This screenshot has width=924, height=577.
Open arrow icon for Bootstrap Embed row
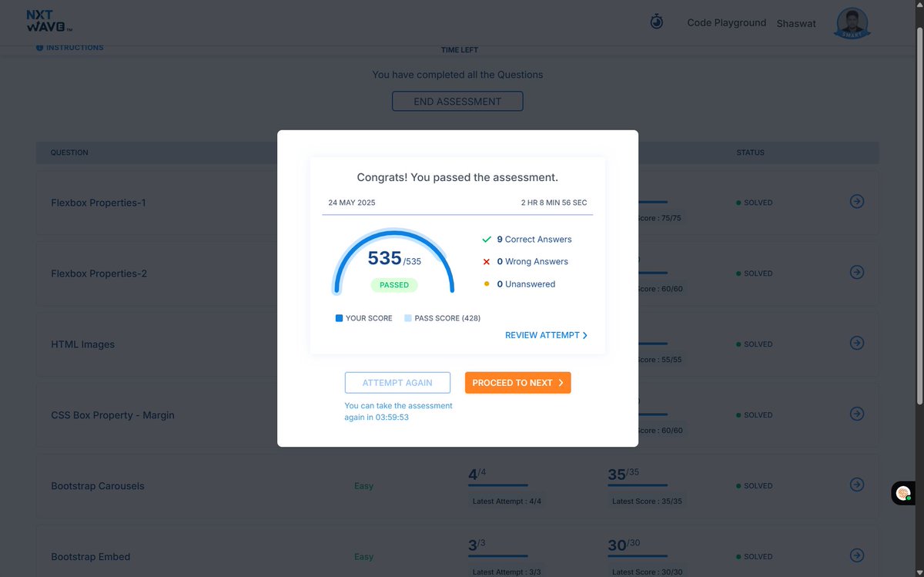coord(856,555)
